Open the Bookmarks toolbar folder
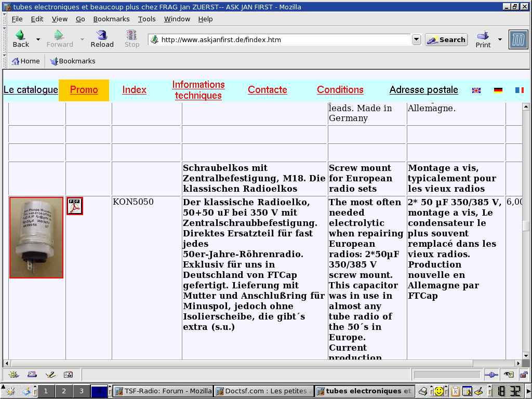 coord(73,61)
